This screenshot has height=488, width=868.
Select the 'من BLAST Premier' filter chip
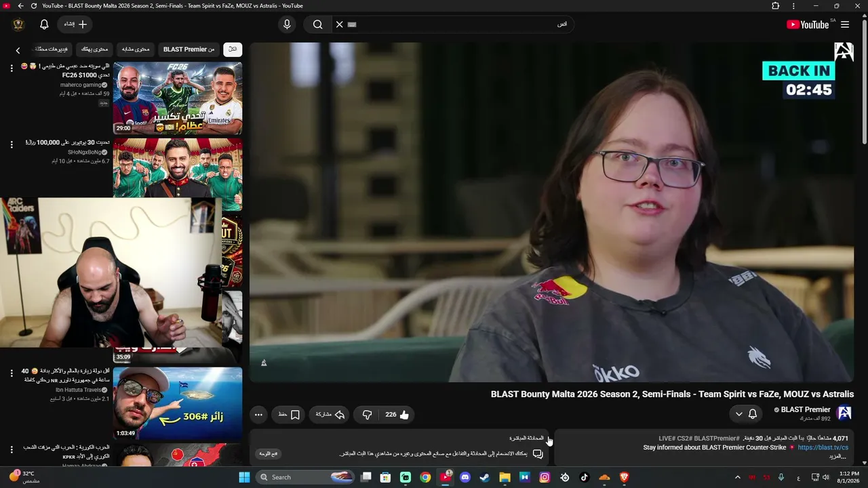point(189,49)
